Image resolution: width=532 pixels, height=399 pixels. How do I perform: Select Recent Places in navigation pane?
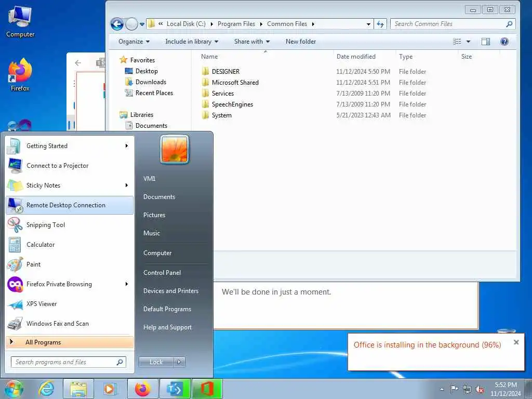154,92
